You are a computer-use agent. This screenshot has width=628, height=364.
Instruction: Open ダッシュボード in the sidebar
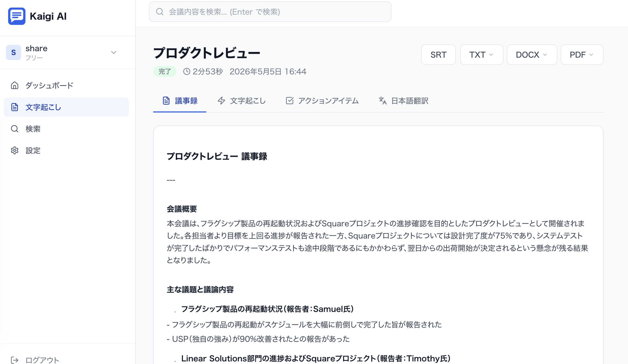point(66,85)
